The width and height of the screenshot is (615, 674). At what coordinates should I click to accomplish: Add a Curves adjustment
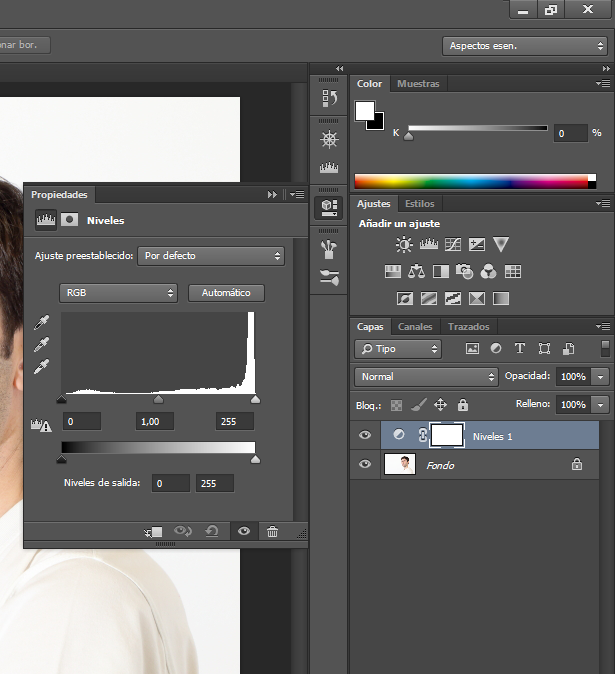[453, 245]
